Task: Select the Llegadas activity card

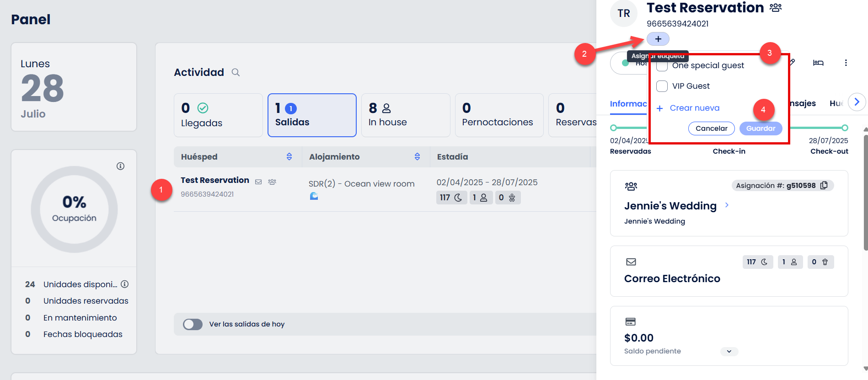Action: click(x=218, y=115)
